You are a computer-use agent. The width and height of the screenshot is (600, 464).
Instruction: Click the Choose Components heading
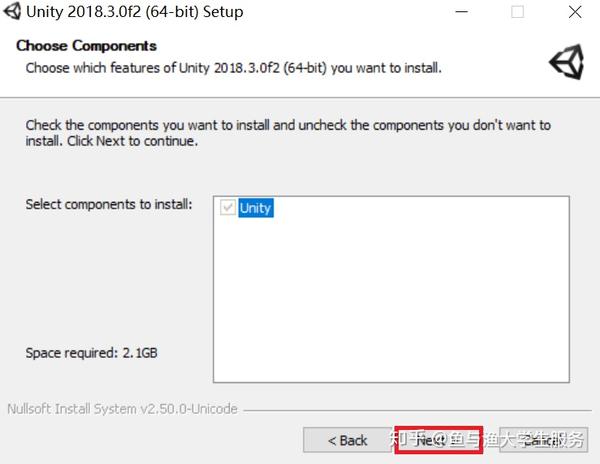87,46
